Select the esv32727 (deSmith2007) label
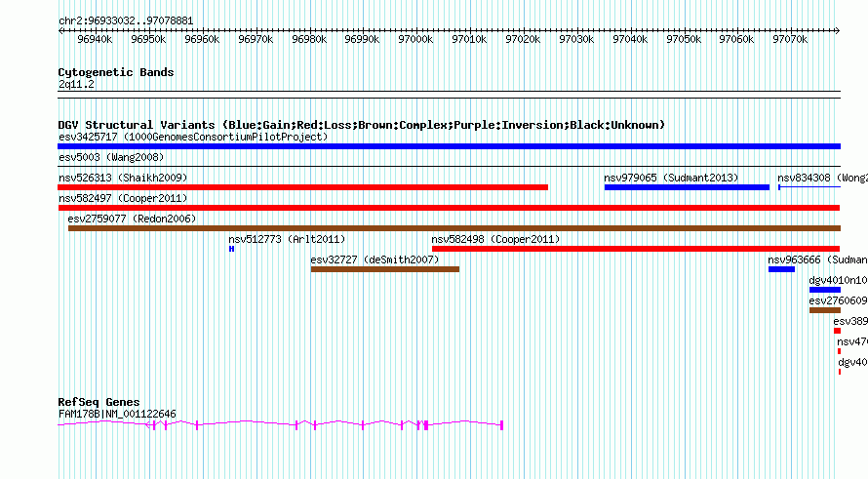Screen dimensions: 868x479 (375, 259)
